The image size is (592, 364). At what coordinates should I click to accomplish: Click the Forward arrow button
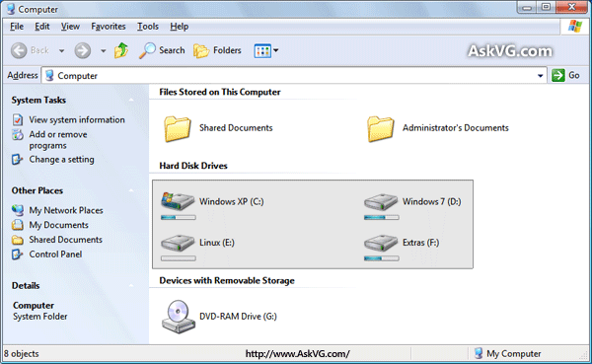pyautogui.click(x=82, y=50)
